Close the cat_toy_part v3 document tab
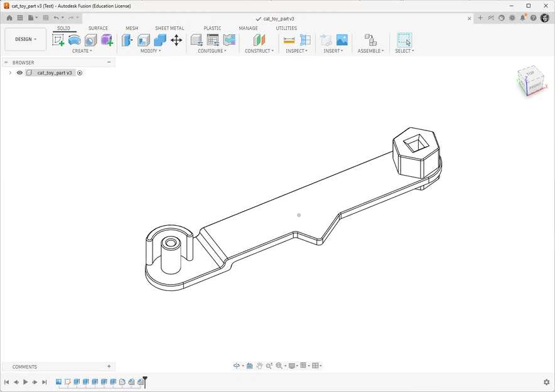This screenshot has height=392, width=555. tap(470, 18)
